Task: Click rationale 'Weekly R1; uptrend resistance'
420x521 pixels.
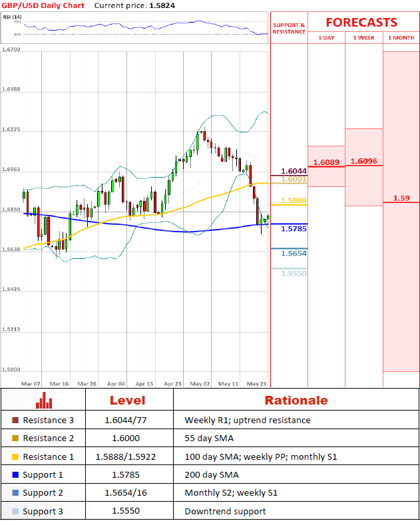Action: (x=248, y=421)
